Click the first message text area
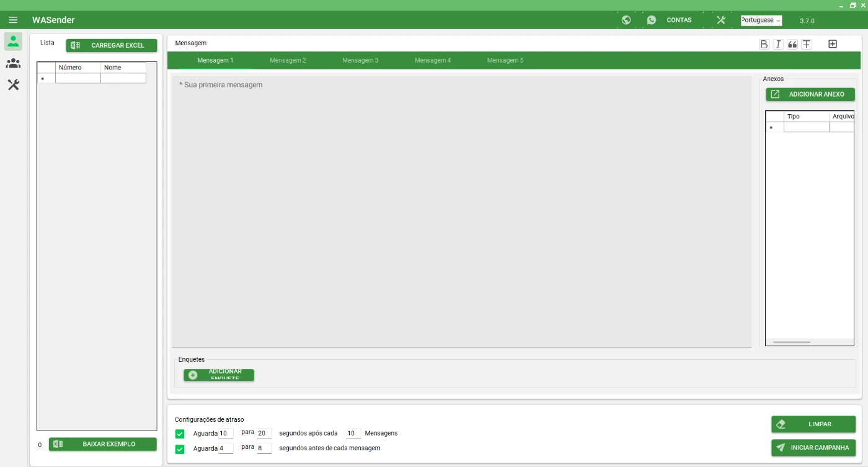The width and height of the screenshot is (868, 467). (461, 211)
